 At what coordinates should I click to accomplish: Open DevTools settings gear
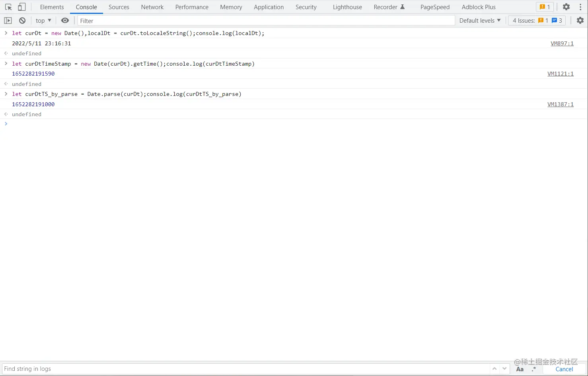[566, 7]
